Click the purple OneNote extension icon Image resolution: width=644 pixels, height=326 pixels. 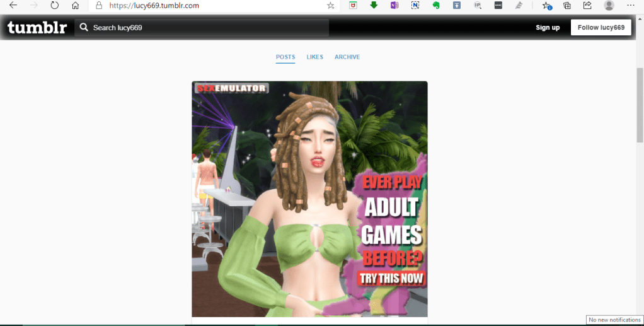(x=394, y=6)
